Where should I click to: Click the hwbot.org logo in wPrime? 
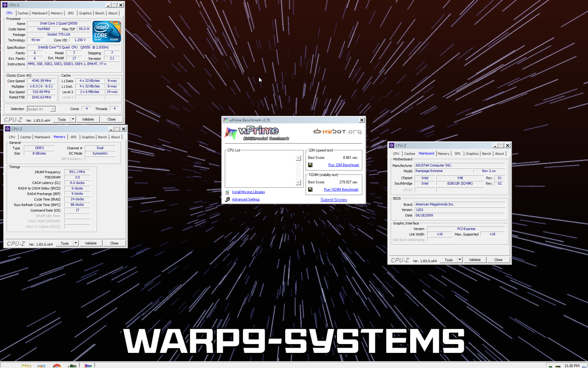click(337, 132)
